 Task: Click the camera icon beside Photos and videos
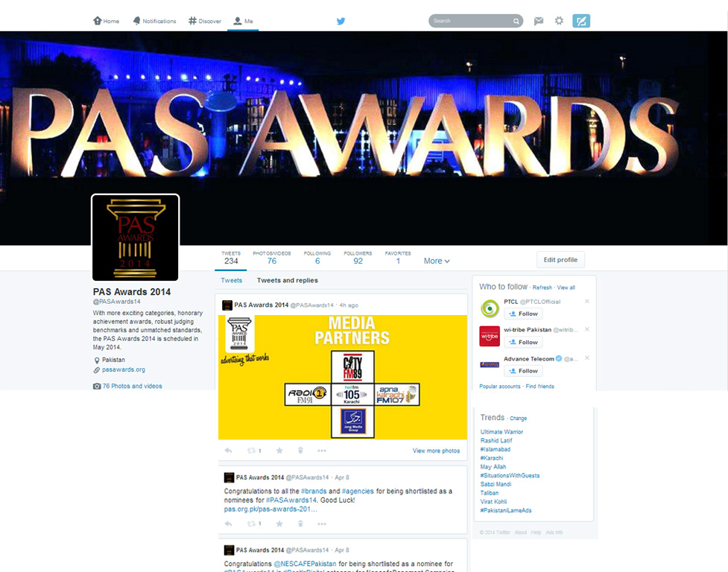coord(97,386)
